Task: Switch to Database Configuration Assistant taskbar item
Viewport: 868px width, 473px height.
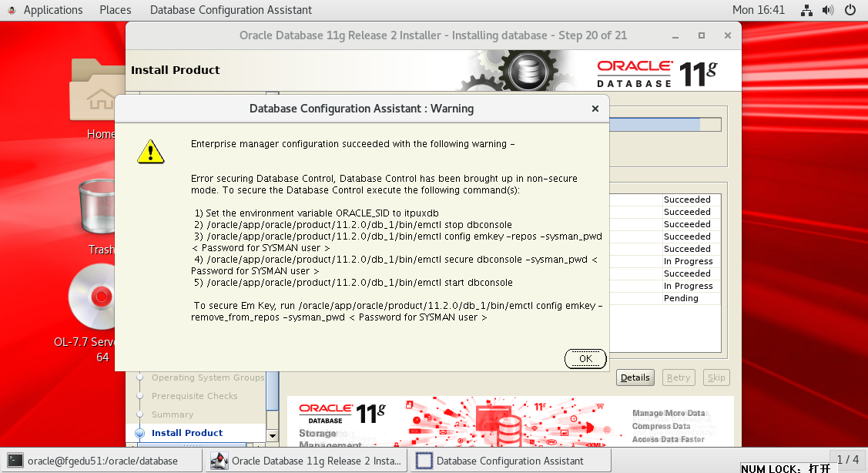Action: pos(511,461)
